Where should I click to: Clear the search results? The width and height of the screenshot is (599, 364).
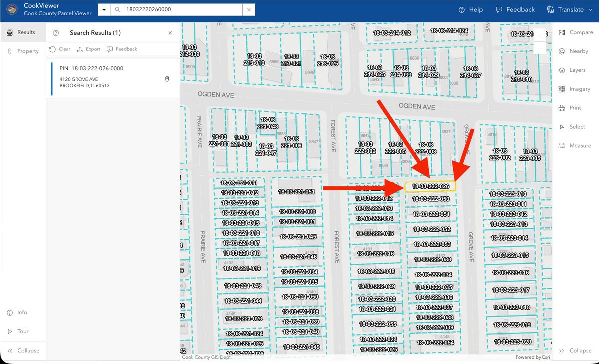pyautogui.click(x=60, y=49)
